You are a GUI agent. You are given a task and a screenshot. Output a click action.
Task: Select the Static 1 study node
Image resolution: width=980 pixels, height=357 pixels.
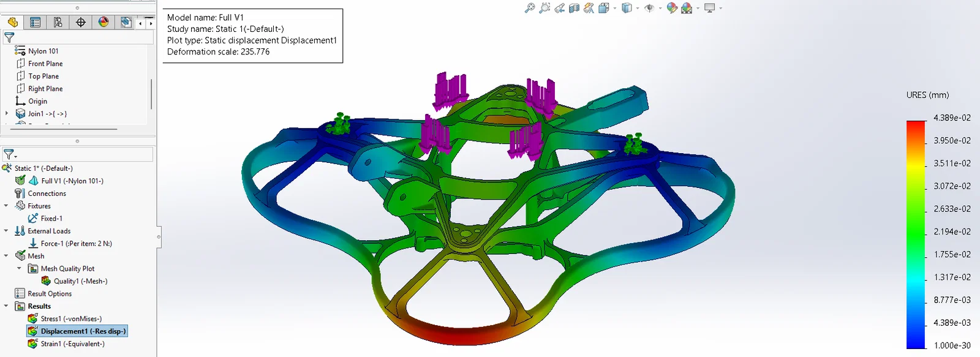pyautogui.click(x=43, y=168)
